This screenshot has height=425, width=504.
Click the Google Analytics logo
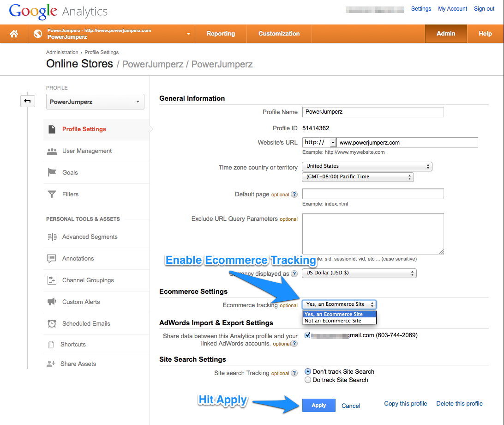click(58, 11)
